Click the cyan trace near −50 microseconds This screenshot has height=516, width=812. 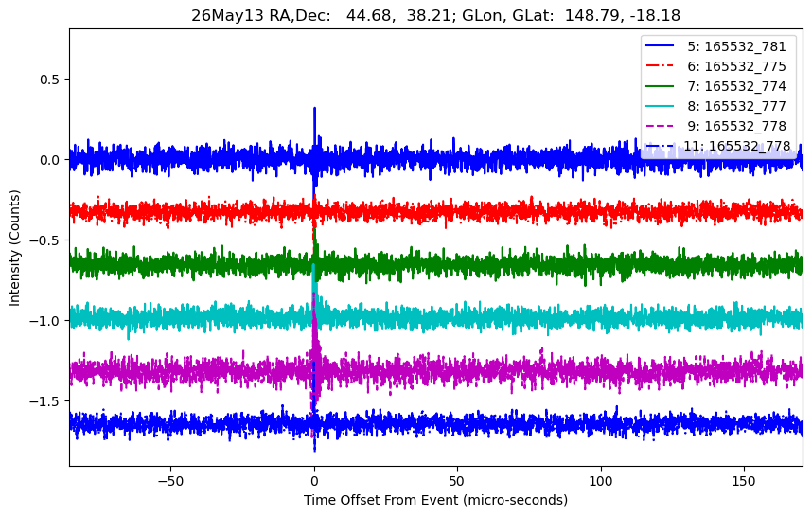[x=170, y=316]
